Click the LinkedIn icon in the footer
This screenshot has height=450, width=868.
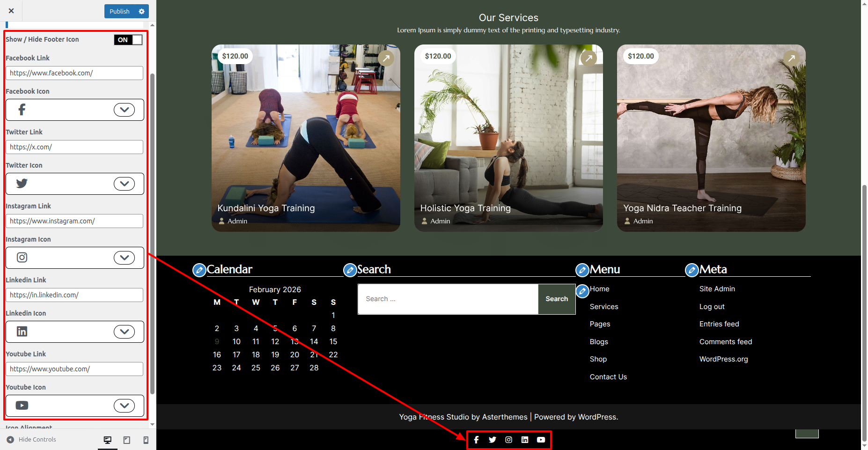pyautogui.click(x=525, y=440)
